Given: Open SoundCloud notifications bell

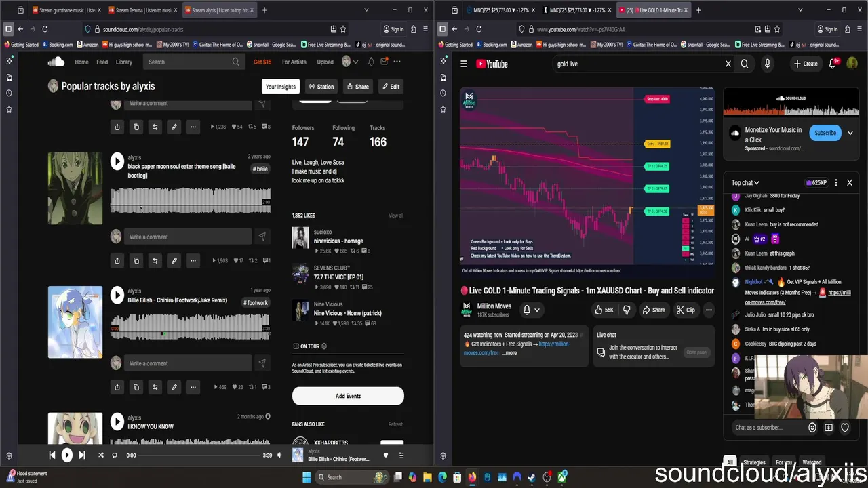Looking at the screenshot, I should 371,62.
